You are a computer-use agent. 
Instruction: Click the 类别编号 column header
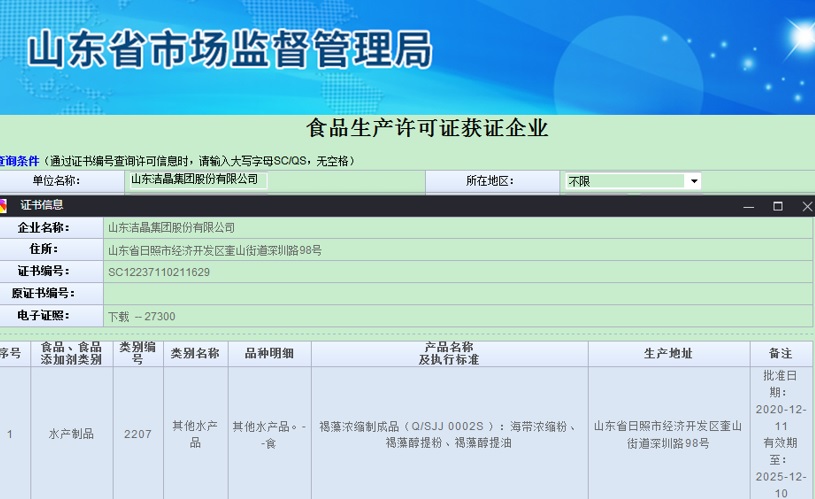[138, 353]
